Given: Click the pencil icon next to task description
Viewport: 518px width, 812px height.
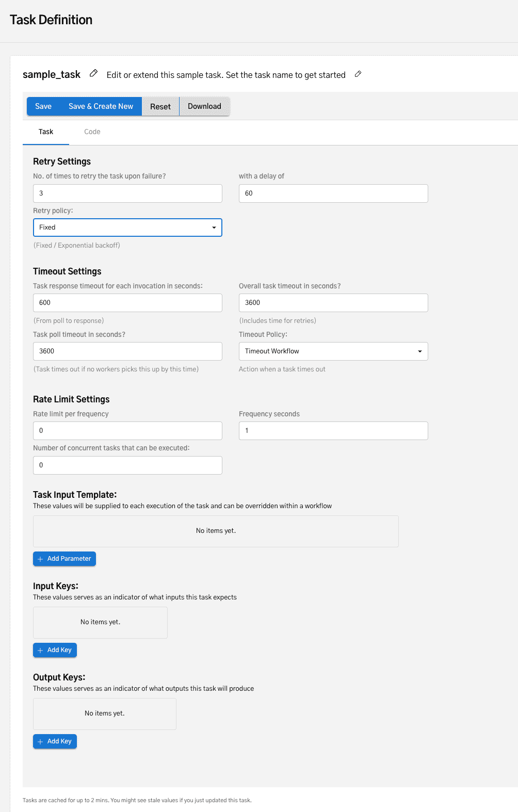Looking at the screenshot, I should click(x=358, y=74).
